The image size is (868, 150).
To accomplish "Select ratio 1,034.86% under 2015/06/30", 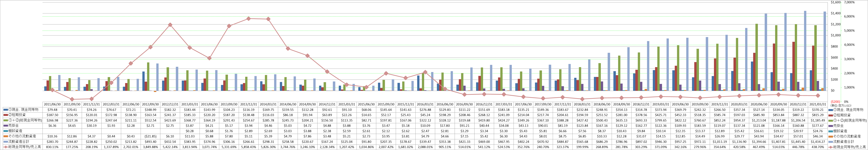I will click(367, 147).
